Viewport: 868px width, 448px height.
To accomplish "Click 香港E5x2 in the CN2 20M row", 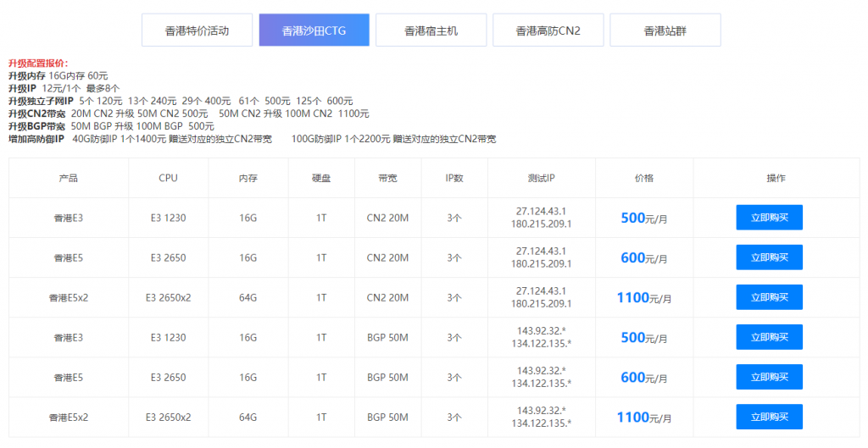I will [69, 297].
